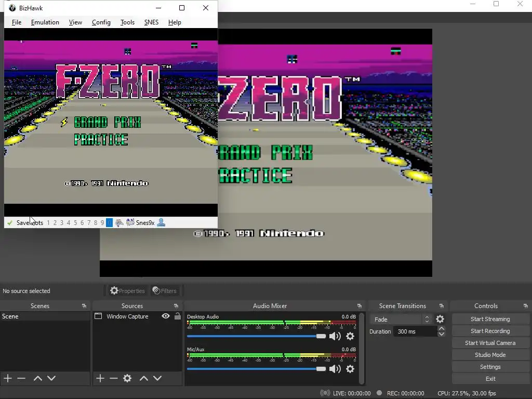
Task: Enter Studio Mode
Action: click(x=490, y=354)
